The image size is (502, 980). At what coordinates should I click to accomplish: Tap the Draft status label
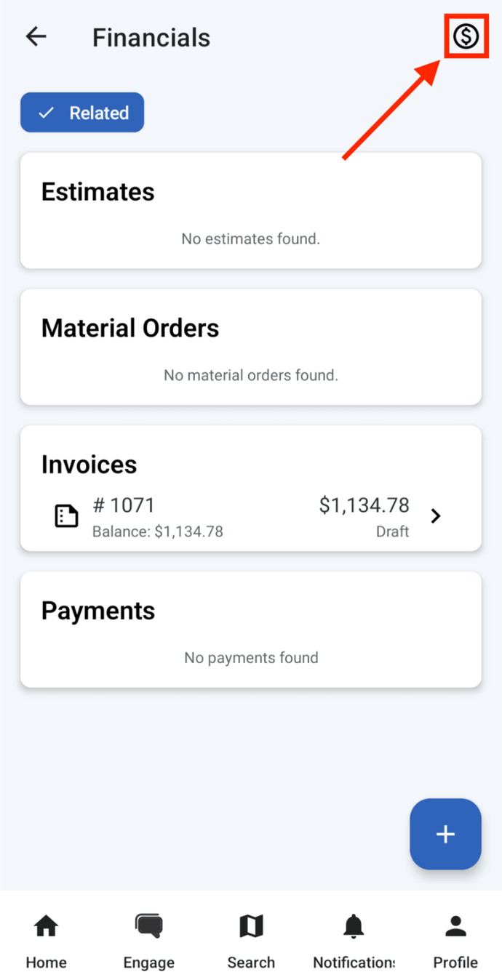coord(392,531)
